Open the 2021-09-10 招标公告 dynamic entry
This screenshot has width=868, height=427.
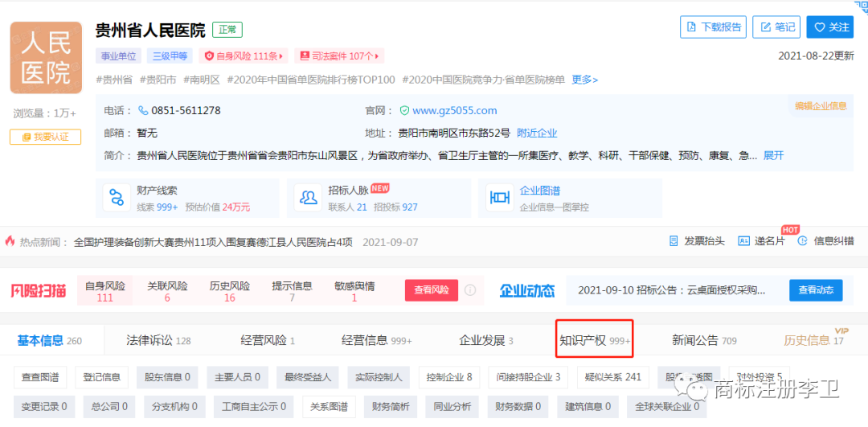671,289
